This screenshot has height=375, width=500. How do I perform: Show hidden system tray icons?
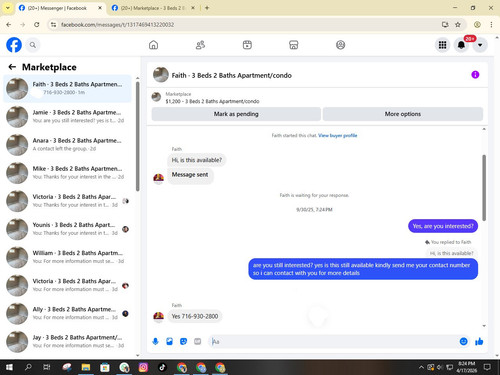[421, 367]
